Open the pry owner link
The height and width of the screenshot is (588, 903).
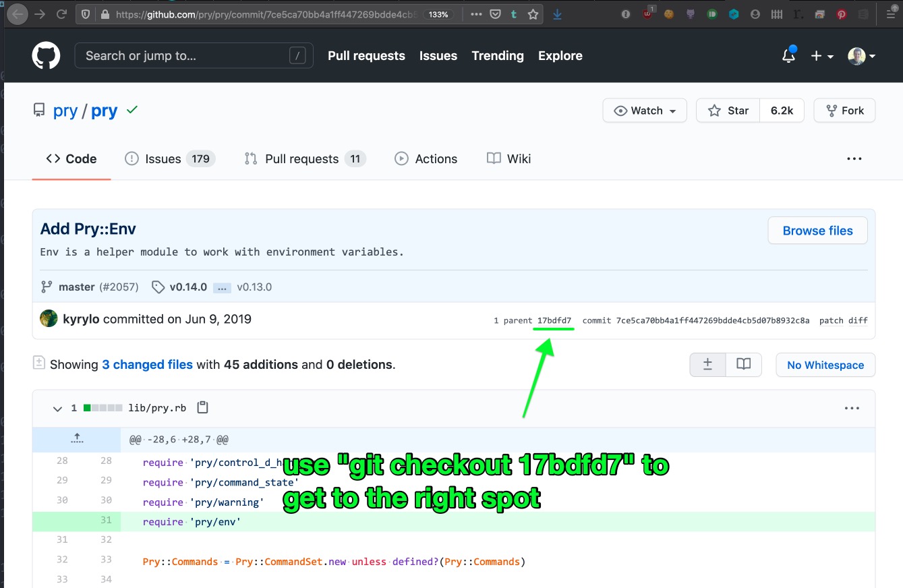pyautogui.click(x=65, y=111)
